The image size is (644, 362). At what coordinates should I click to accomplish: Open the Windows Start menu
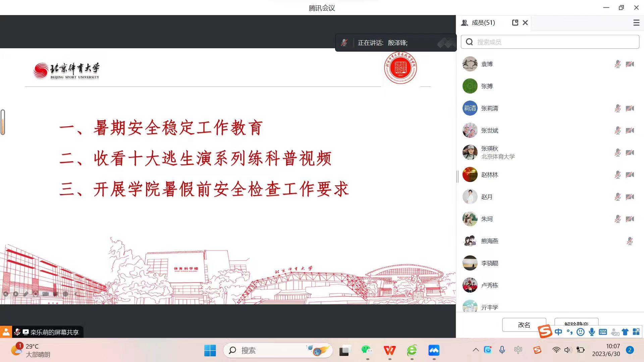click(210, 350)
